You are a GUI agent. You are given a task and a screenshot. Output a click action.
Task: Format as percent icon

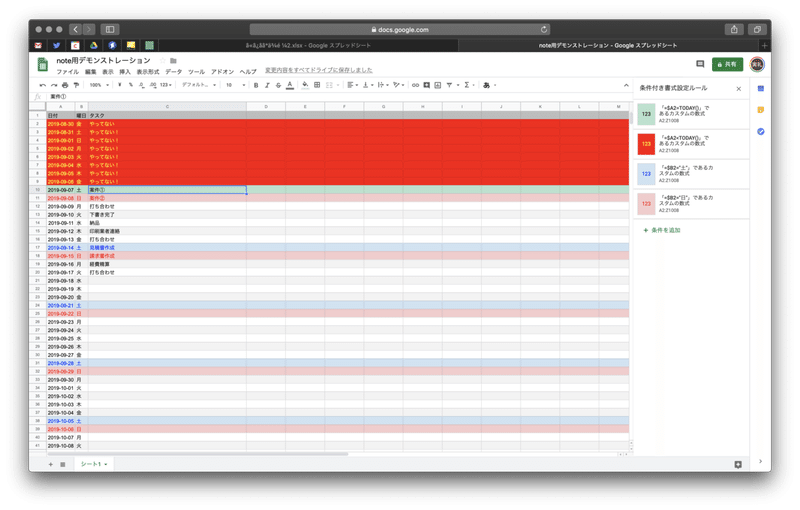[131, 85]
